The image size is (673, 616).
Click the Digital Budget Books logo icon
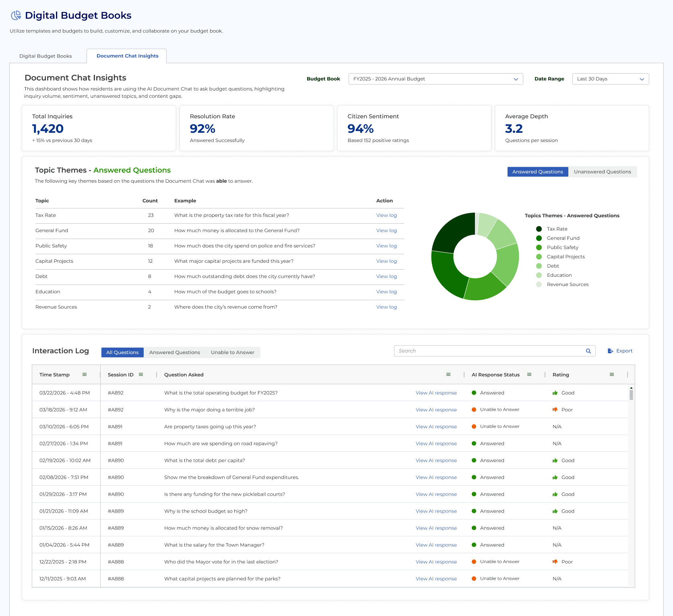(x=16, y=15)
